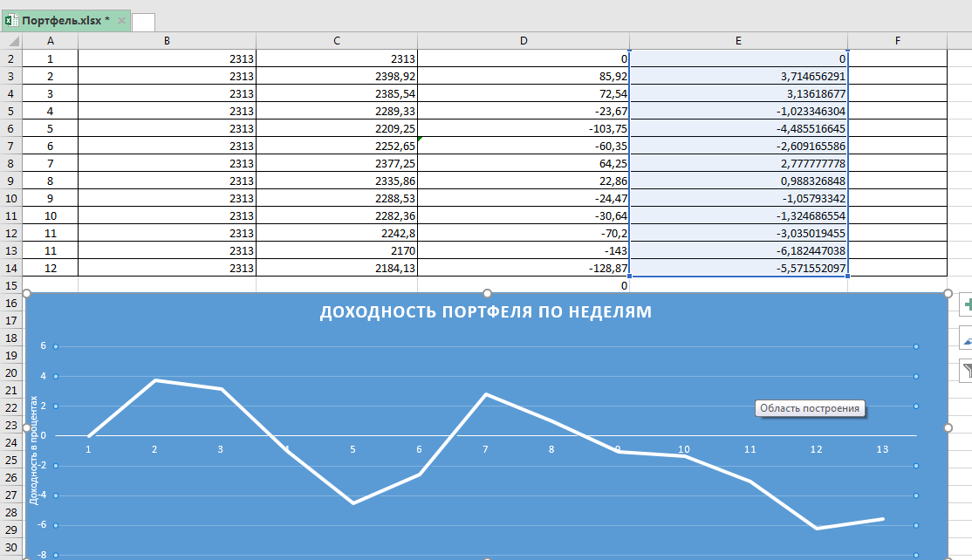Open the Chart Filters funnel button
972x560 pixels.
point(965,371)
